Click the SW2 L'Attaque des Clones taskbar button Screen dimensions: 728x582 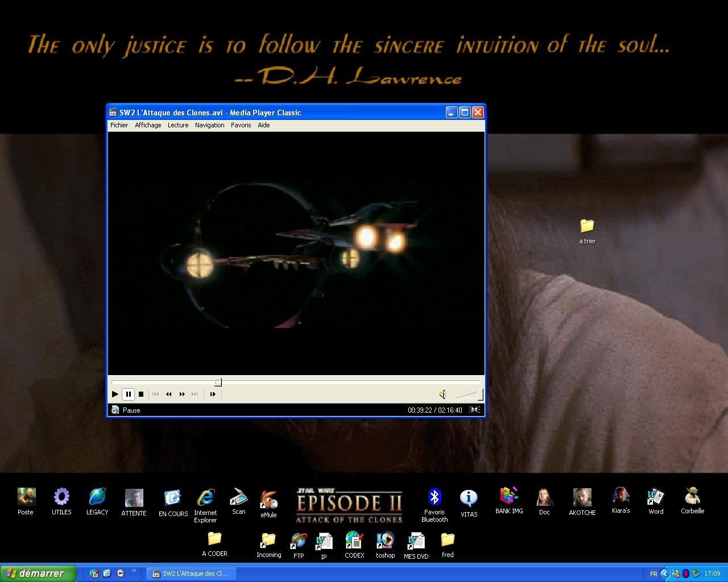click(191, 573)
